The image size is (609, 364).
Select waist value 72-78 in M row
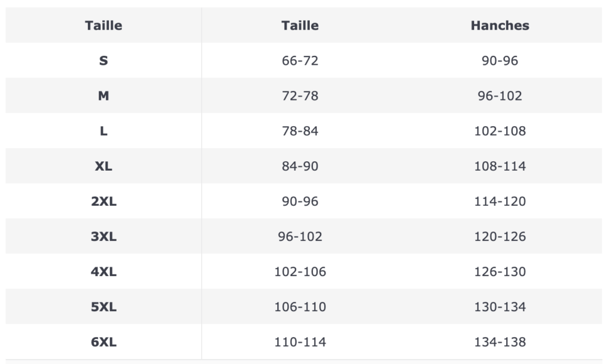pyautogui.click(x=300, y=96)
